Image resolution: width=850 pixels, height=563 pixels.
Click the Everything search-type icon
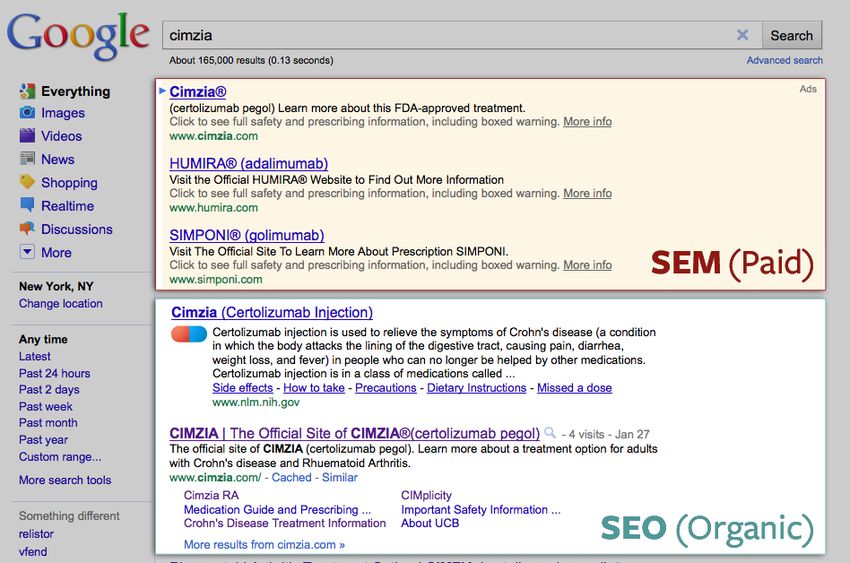click(x=27, y=90)
